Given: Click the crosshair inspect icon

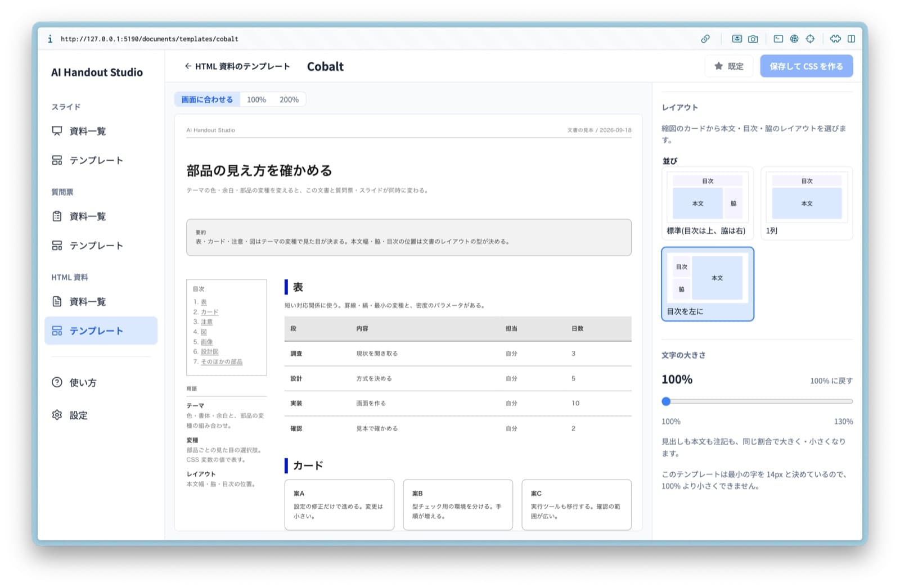Looking at the screenshot, I should (810, 39).
